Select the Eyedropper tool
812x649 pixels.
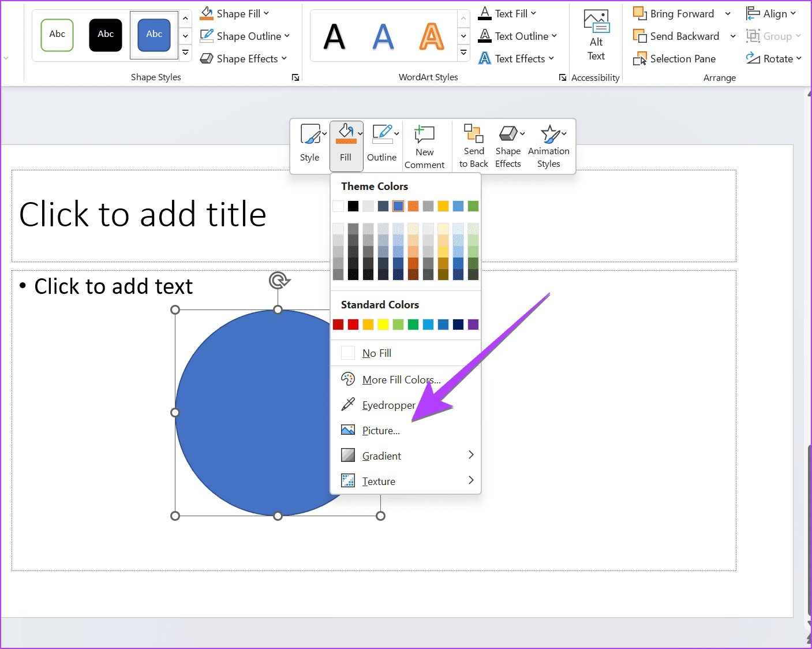(388, 405)
